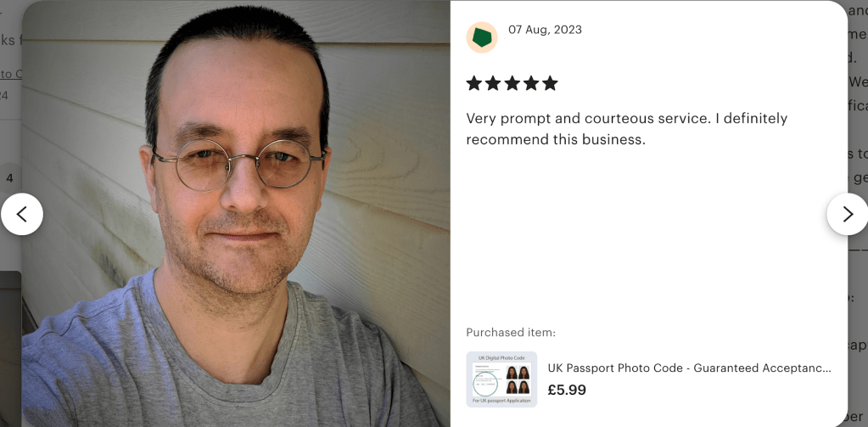Select page 4 in the background pagination
This screenshot has width=868, height=427.
(x=9, y=178)
